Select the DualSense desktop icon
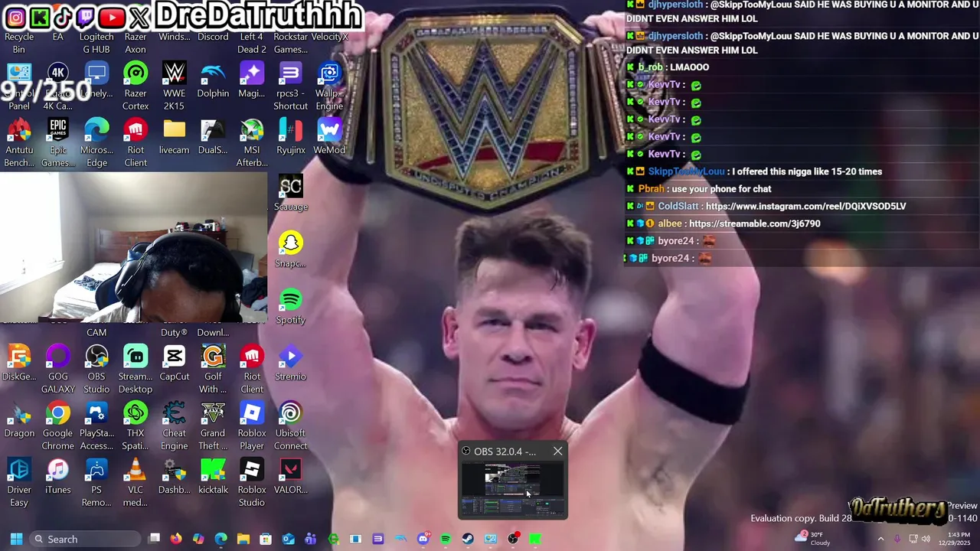 tap(213, 136)
